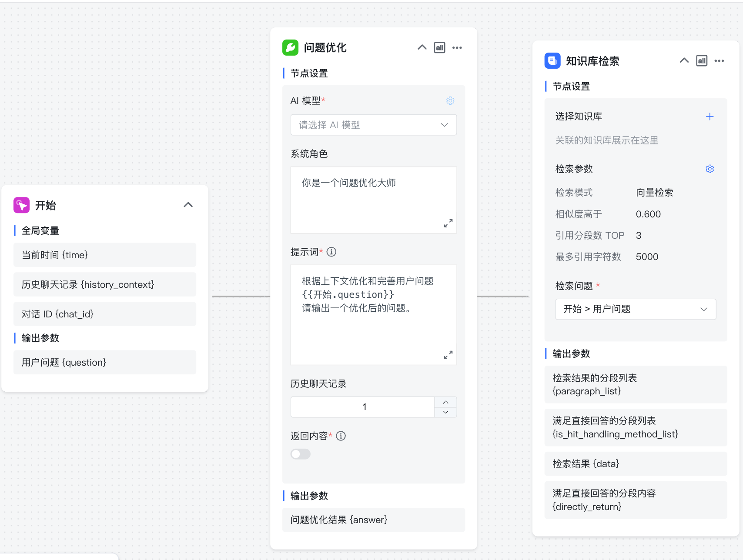Image resolution: width=743 pixels, height=560 pixels.
Task: Click the 开始 node's pink icon
Action: pyautogui.click(x=21, y=205)
